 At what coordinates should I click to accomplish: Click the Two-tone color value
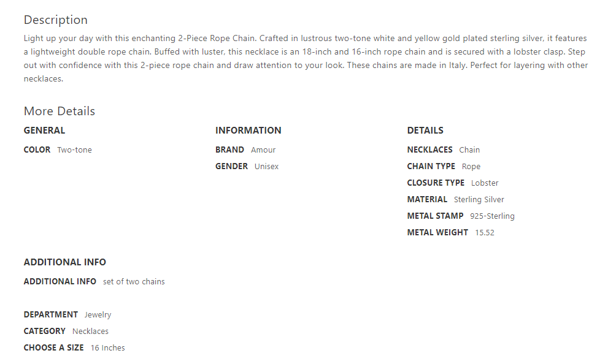(74, 150)
